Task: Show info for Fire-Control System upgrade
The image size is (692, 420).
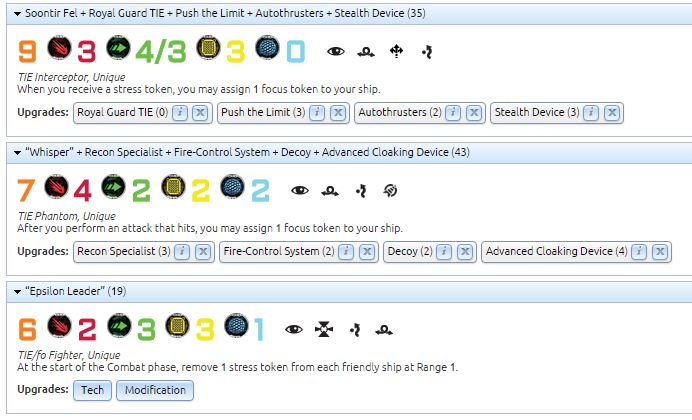Action: tap(346, 252)
